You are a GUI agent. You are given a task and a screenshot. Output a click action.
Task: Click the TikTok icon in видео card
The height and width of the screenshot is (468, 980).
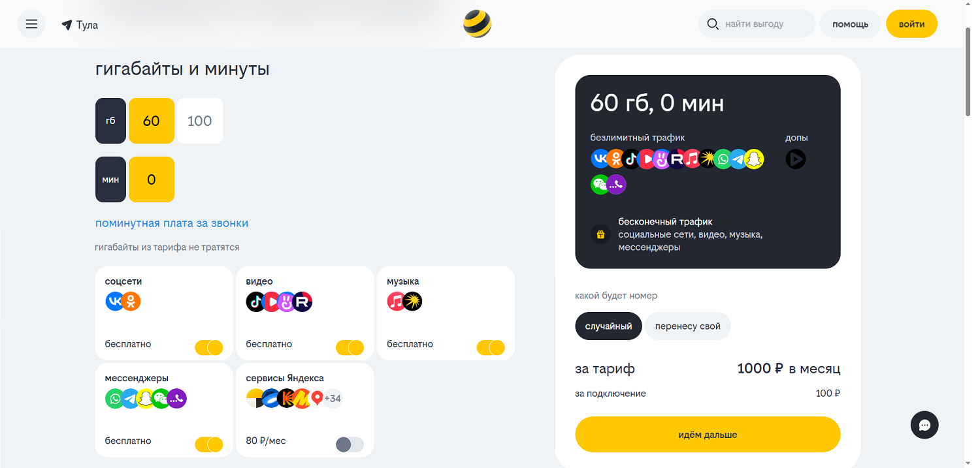pos(255,302)
